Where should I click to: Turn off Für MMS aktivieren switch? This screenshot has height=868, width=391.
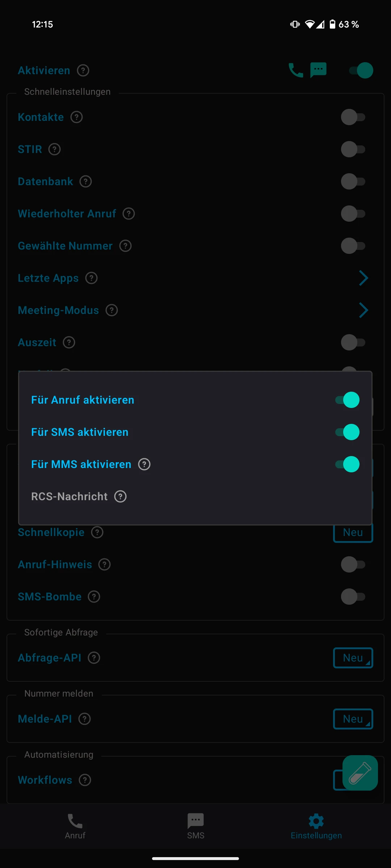(x=348, y=464)
